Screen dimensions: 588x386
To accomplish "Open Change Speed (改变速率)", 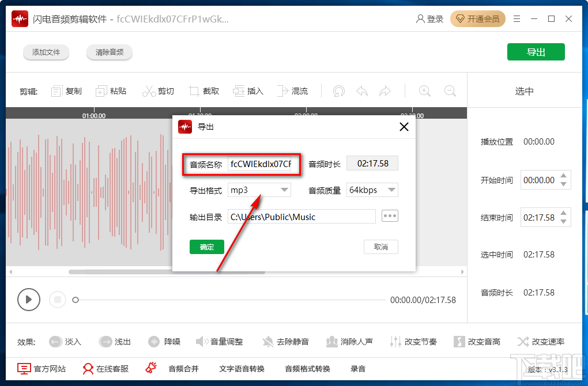I will 541,342.
